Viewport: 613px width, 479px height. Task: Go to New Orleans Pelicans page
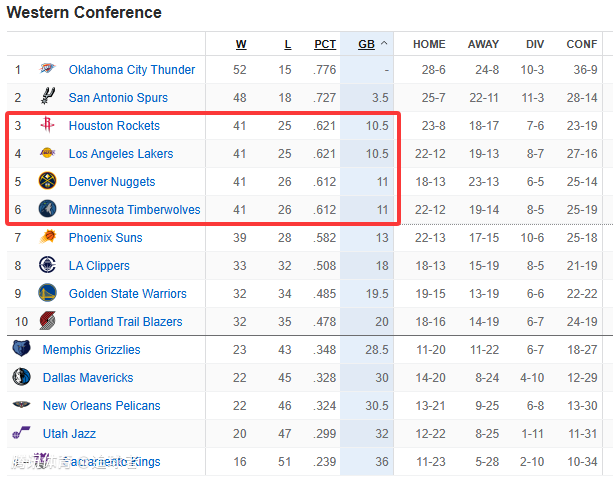[101, 406]
